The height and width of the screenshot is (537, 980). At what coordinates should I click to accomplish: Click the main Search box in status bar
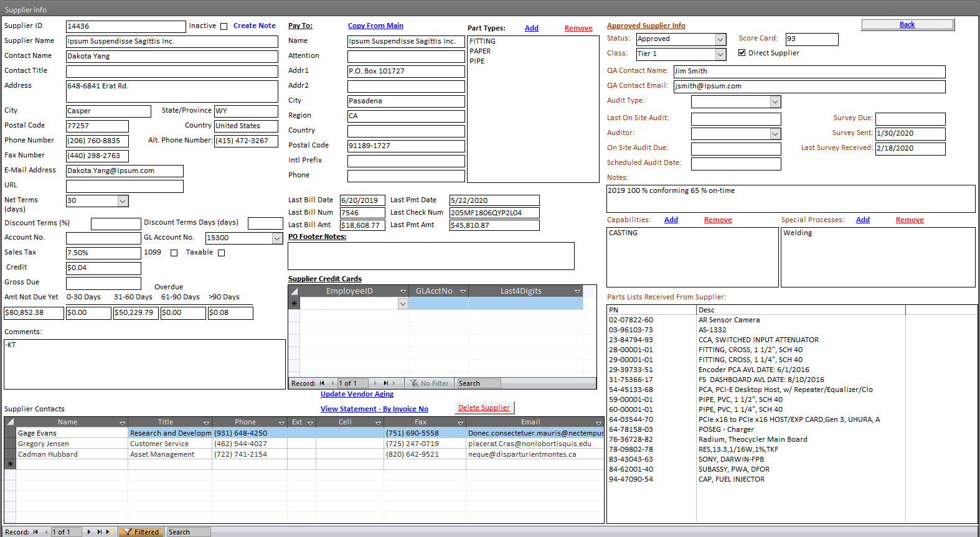[x=189, y=532]
